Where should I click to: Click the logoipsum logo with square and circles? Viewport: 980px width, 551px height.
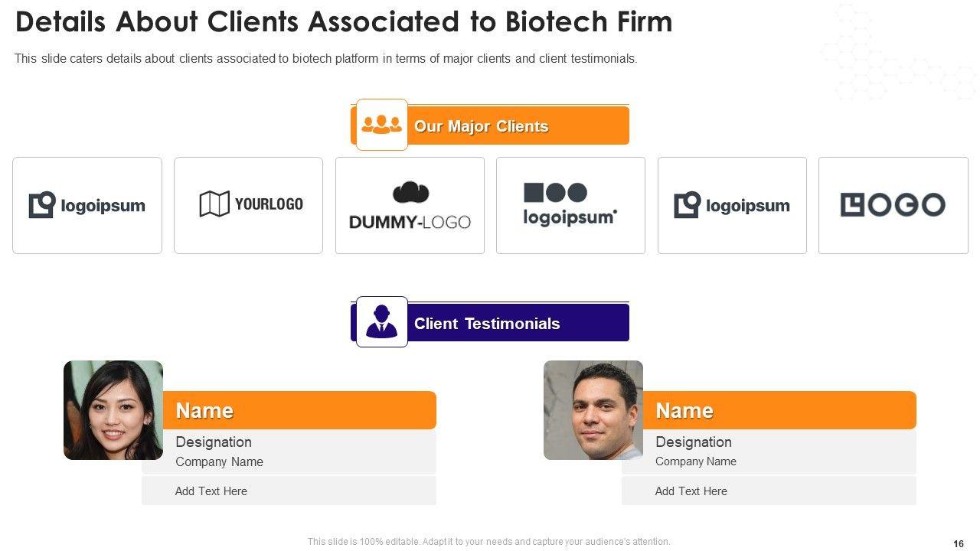click(570, 205)
